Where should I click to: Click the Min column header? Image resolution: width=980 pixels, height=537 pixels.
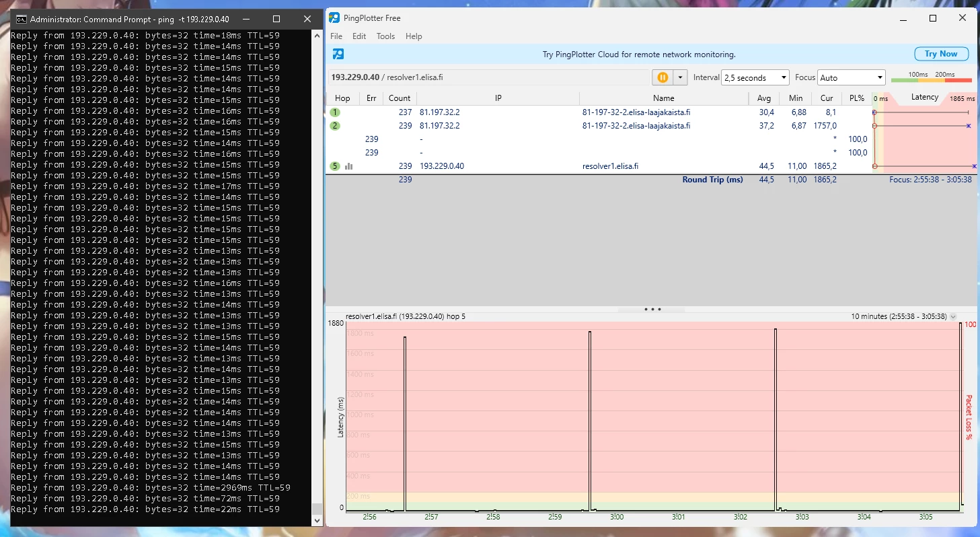(796, 98)
